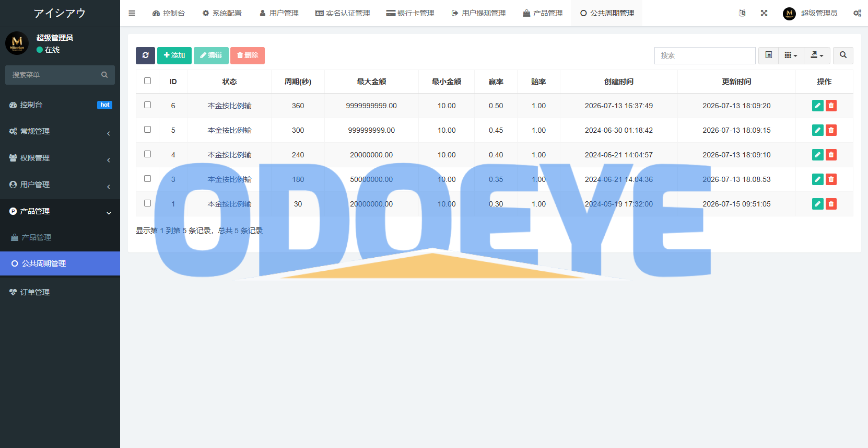Click the hot badge beside 控制台

point(104,105)
